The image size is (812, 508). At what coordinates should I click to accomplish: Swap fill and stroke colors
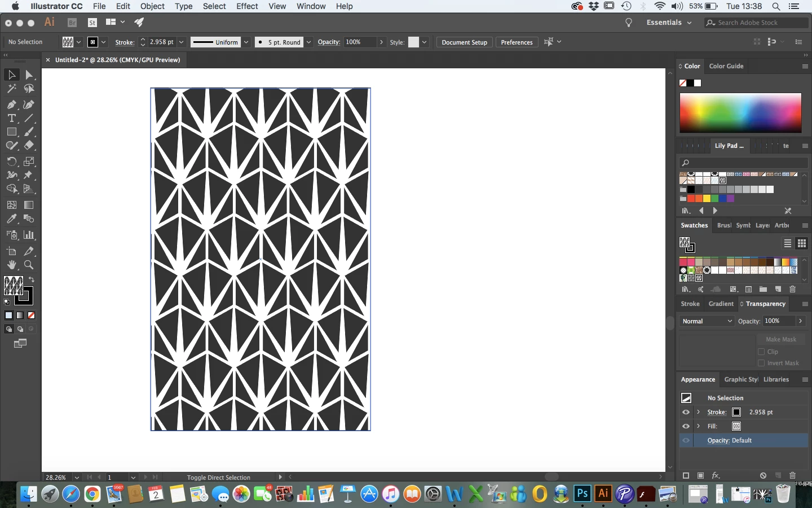[x=32, y=279]
